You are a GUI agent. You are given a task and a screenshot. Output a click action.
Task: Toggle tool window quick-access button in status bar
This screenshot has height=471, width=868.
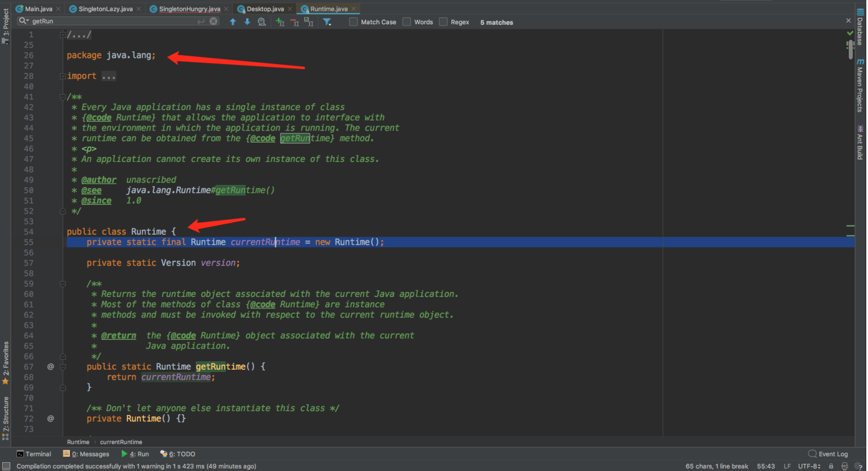click(x=6, y=466)
